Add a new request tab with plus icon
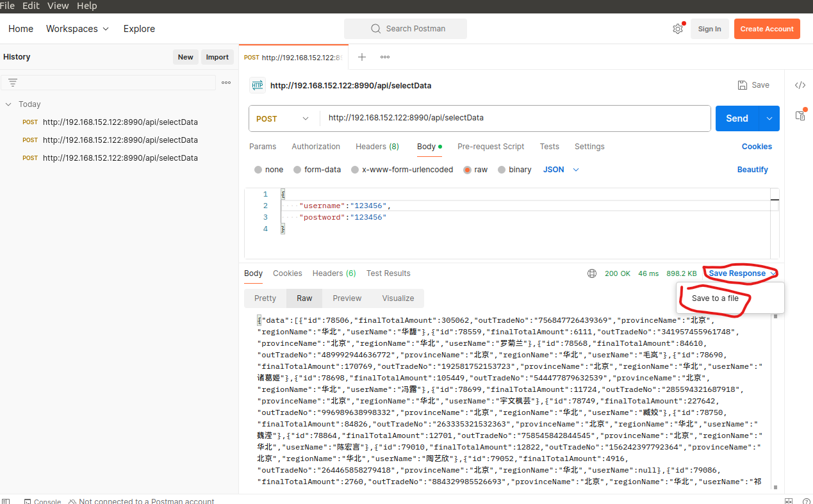This screenshot has height=504, width=813. pos(362,57)
